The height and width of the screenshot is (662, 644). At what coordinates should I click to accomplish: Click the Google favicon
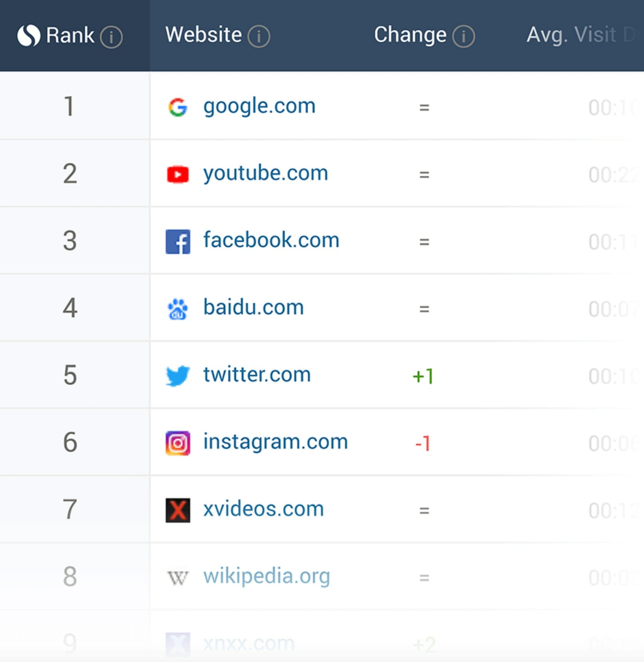178,107
